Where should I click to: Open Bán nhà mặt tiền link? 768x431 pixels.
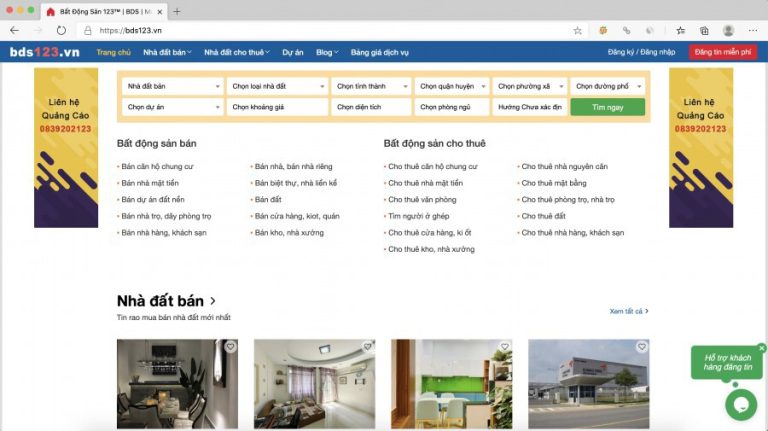point(150,183)
